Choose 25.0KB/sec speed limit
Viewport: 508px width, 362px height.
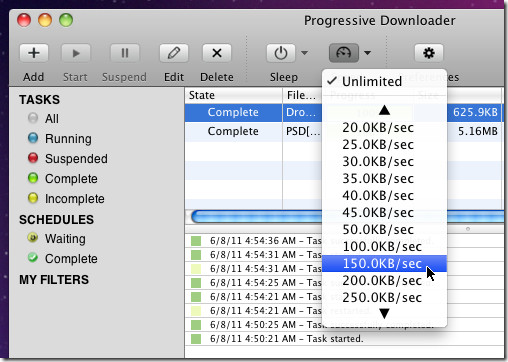click(x=384, y=145)
